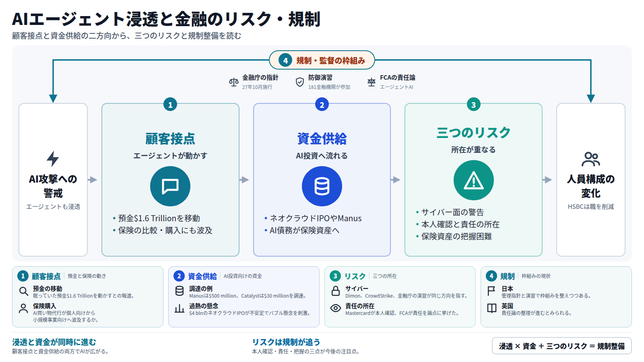Click the 27年10月施行 caption
The height and width of the screenshot is (362, 644).
tap(257, 87)
